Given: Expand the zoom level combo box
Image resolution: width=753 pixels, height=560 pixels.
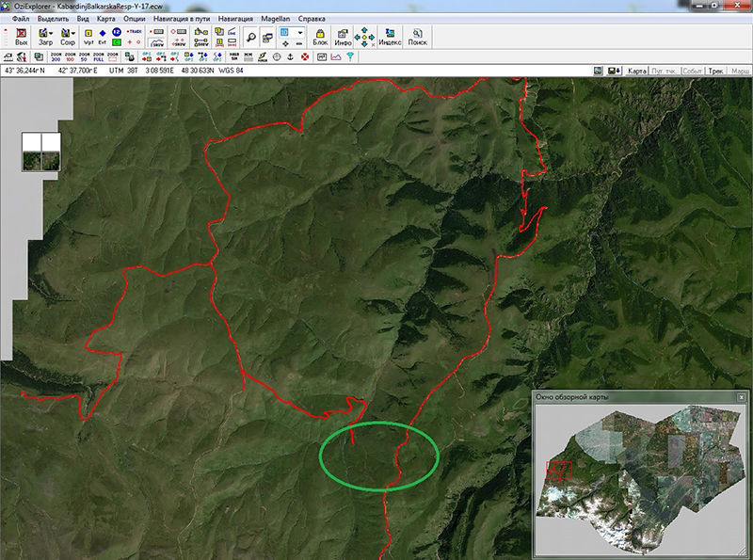Looking at the screenshot, I should (300, 32).
